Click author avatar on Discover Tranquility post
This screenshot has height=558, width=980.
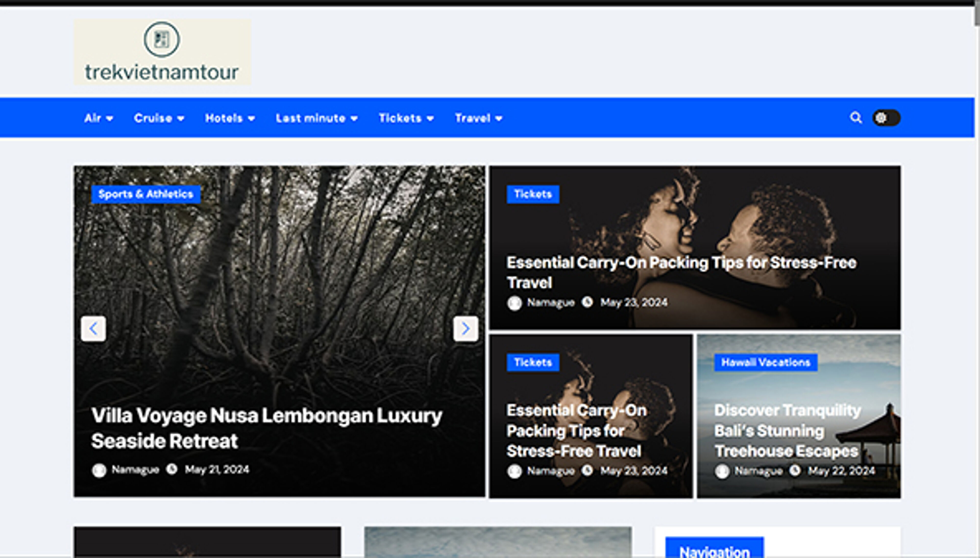(722, 471)
